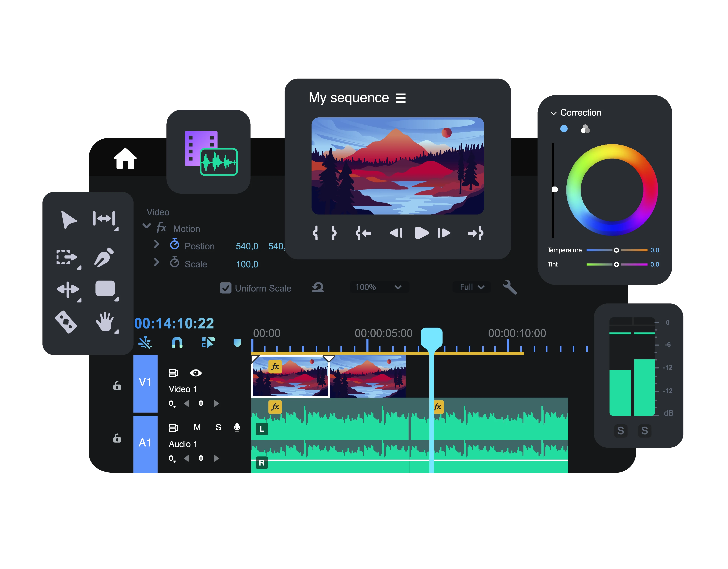Click the Temperature value 0,0
Screen dimensions: 728x569
655,250
